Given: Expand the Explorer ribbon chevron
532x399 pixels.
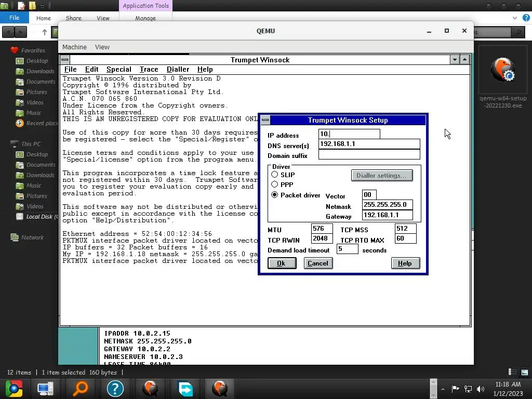Looking at the screenshot, I should [515, 18].
